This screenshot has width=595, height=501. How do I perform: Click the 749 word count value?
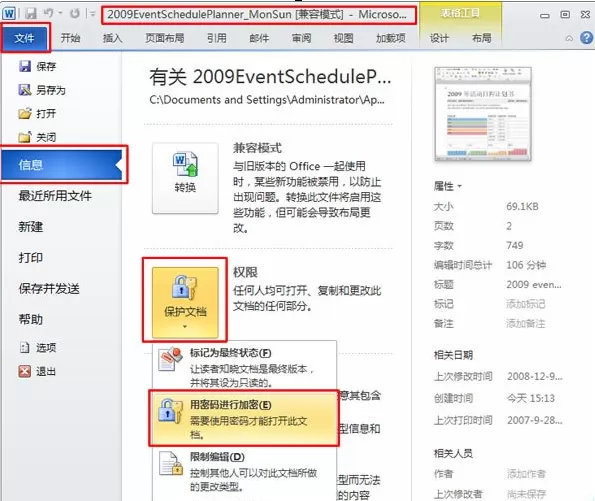tap(515, 245)
